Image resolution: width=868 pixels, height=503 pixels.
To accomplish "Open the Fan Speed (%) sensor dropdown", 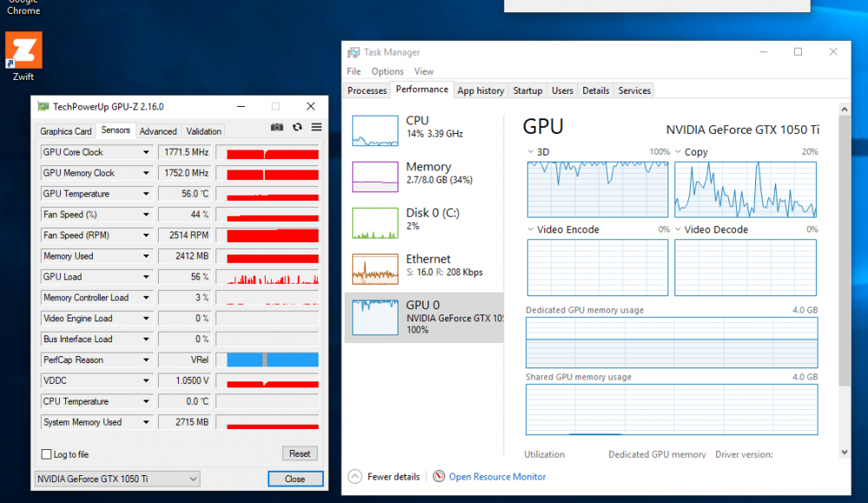I will click(146, 215).
